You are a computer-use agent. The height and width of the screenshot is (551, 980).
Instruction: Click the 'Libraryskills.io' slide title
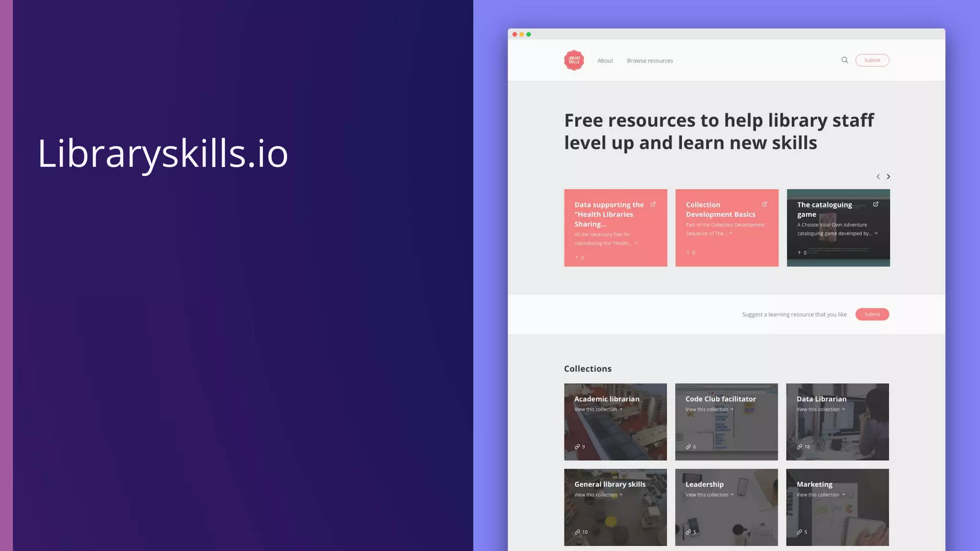coord(163,154)
